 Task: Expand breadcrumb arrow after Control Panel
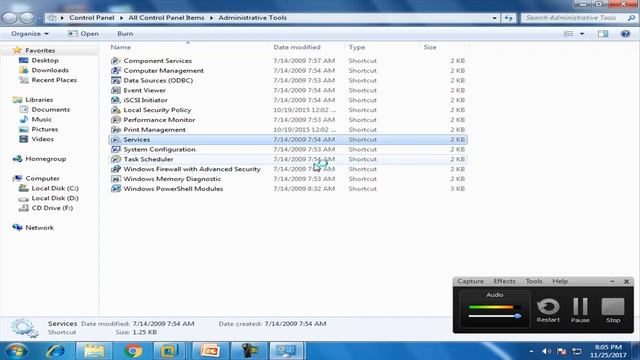point(121,18)
